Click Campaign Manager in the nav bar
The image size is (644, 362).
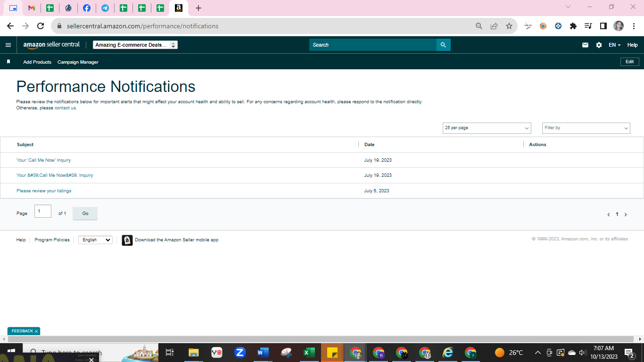[x=78, y=62]
